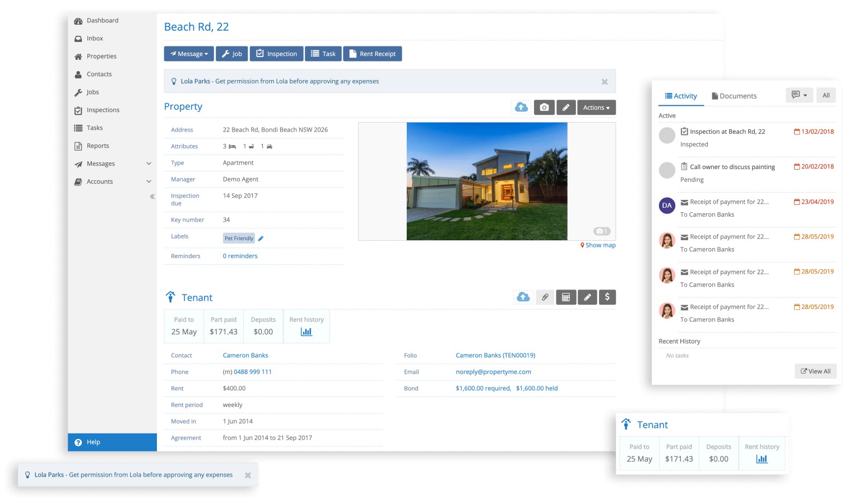854x504 pixels.
Task: Switch to the Documents tab in the Activity panel
Action: [x=734, y=96]
